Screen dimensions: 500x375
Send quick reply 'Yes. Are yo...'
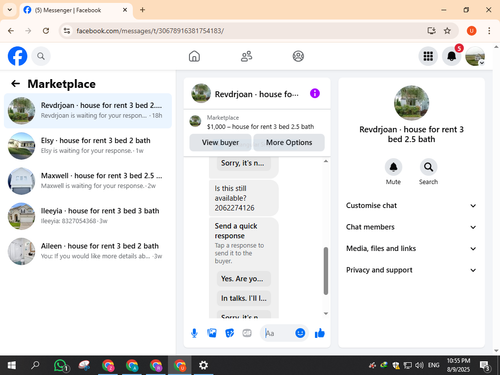click(244, 279)
